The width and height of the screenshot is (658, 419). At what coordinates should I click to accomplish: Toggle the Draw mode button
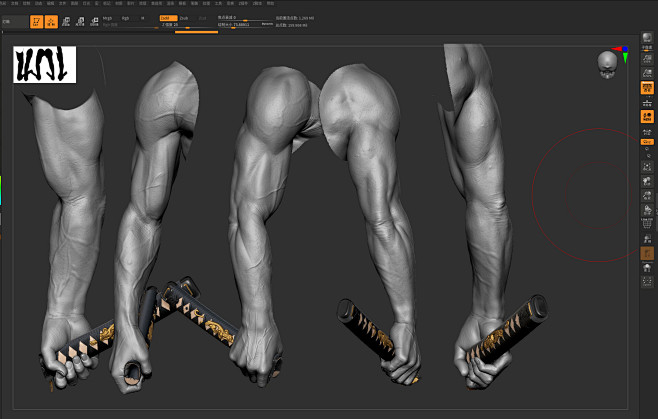(x=51, y=21)
